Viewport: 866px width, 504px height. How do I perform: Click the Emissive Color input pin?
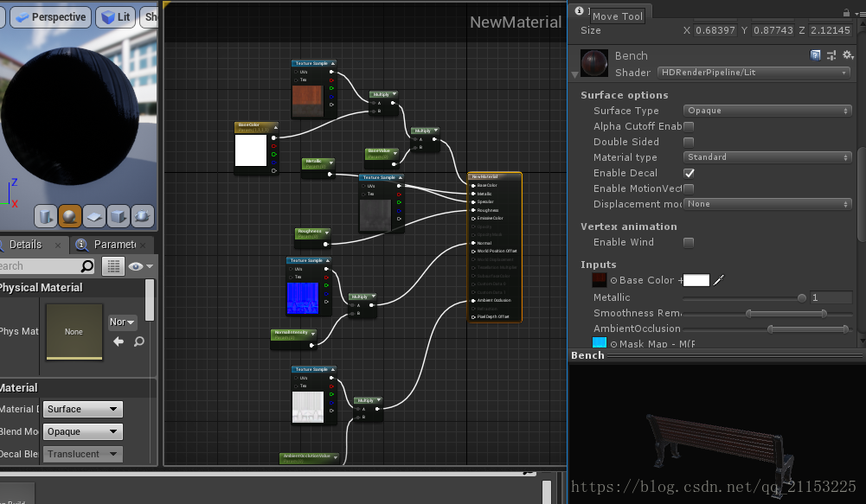tap(473, 218)
